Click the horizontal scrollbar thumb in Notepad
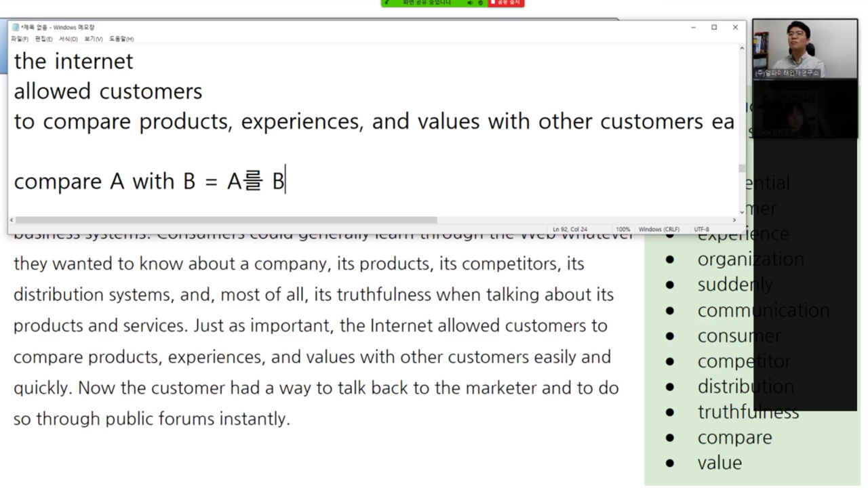 click(x=226, y=220)
